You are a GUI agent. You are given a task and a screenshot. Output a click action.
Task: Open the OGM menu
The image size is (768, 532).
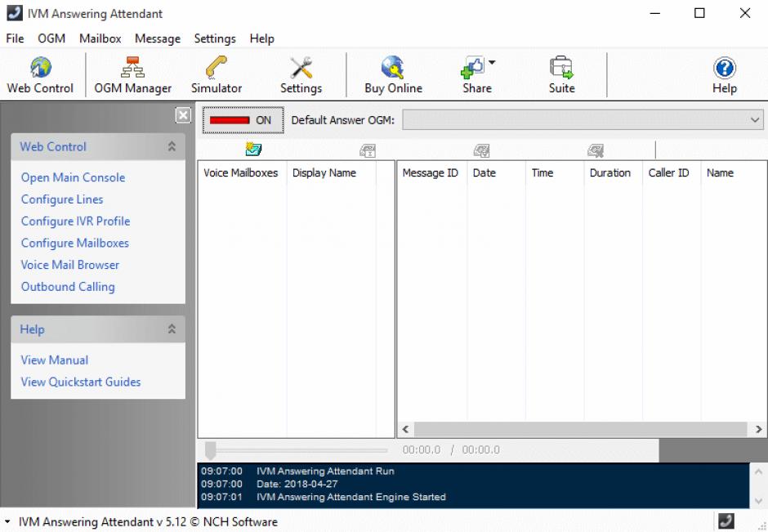[x=51, y=38]
